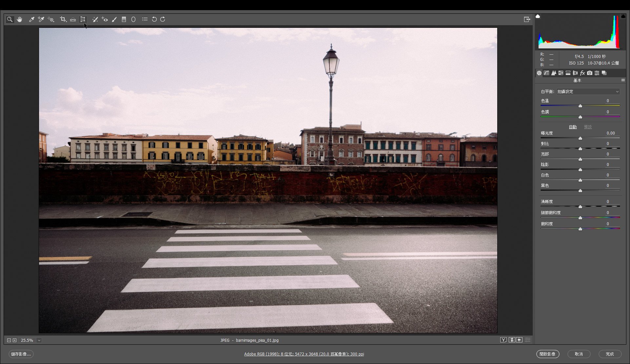Select the Radial Filter tool

click(x=133, y=19)
